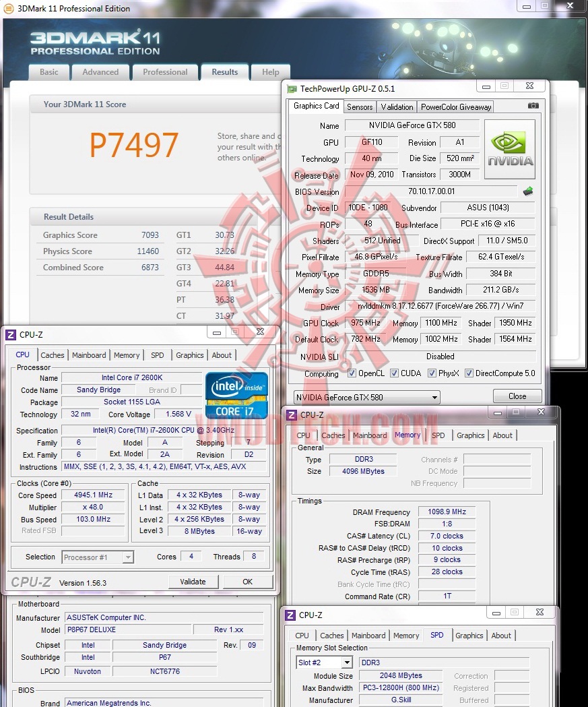
Task: Select the Graphics Card tab in GPU-Z
Action: tap(316, 106)
